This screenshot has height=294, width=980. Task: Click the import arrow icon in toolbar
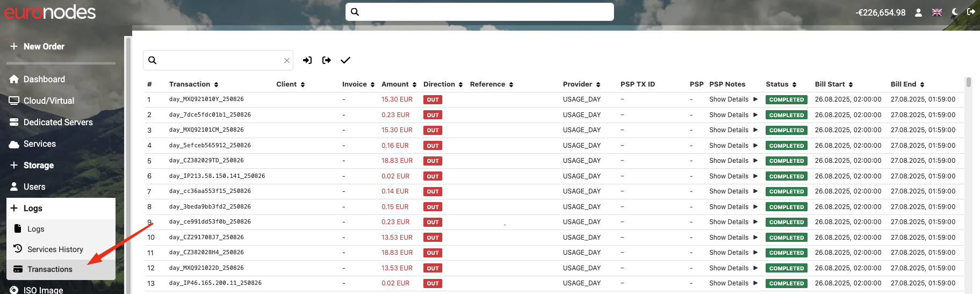coord(307,60)
